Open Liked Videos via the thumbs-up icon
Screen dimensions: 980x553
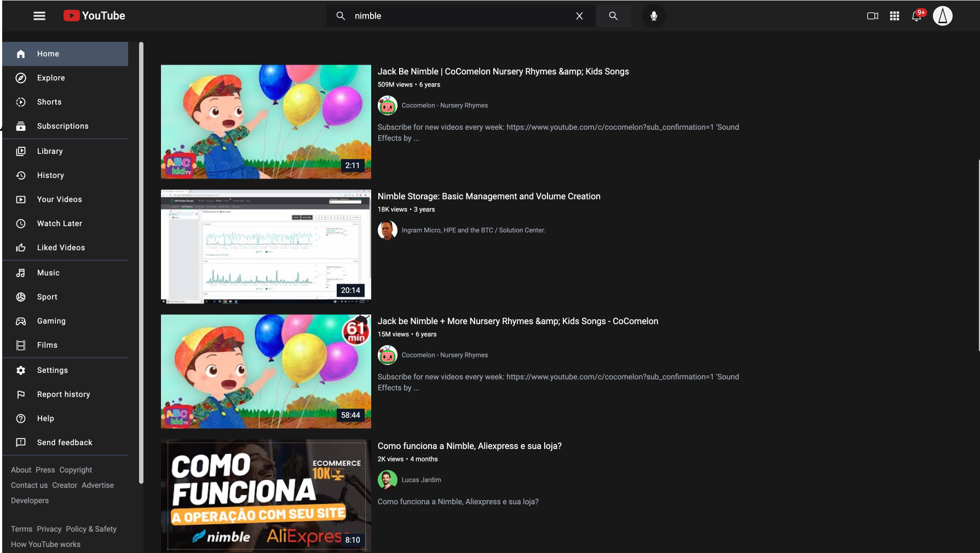click(x=20, y=247)
